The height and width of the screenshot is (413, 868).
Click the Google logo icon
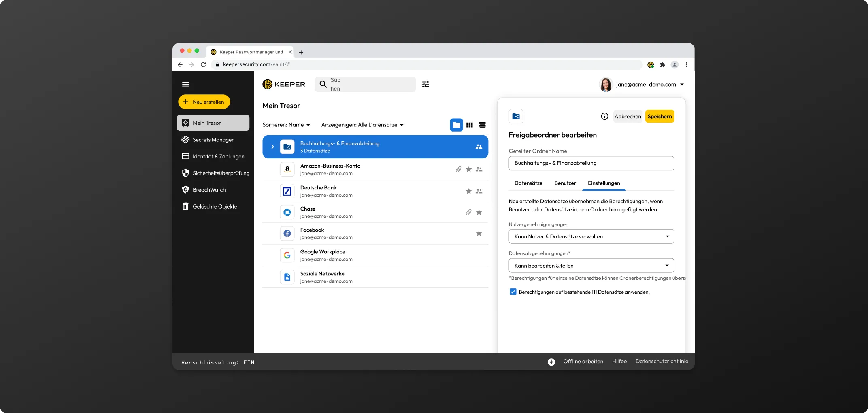(287, 255)
